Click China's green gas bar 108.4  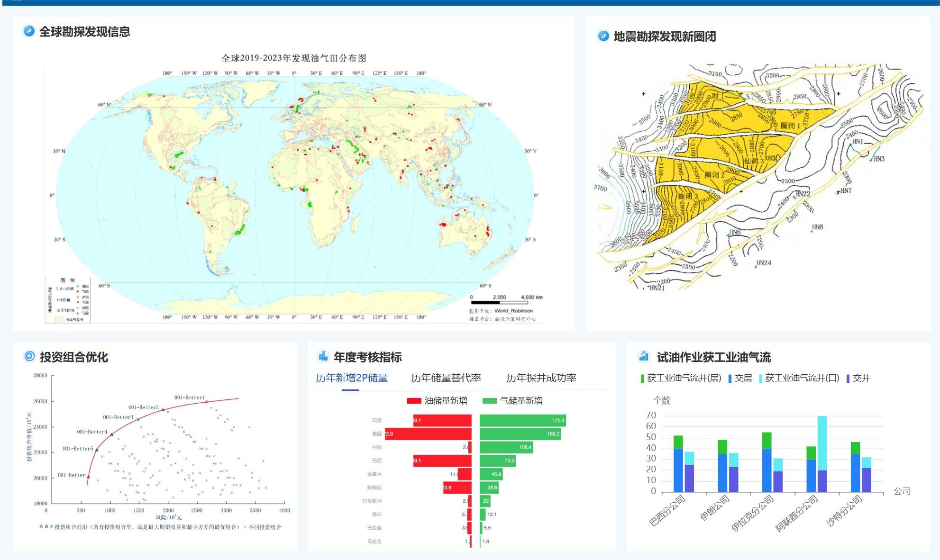coord(506,447)
